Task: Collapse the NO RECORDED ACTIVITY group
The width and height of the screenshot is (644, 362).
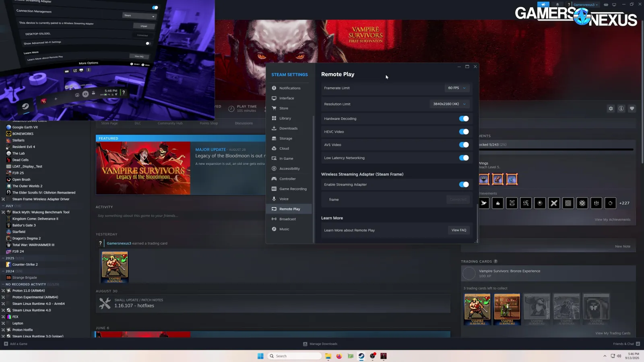Action: click(3, 284)
